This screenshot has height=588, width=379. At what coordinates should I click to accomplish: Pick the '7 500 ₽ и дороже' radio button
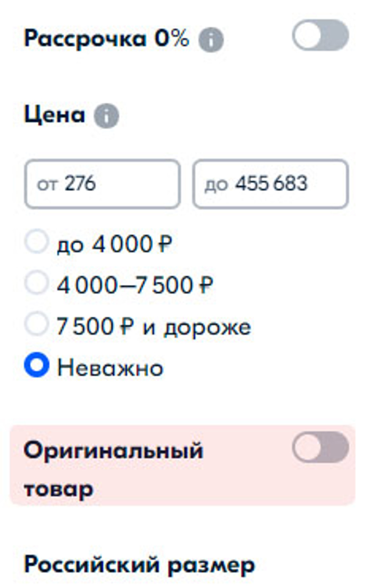tap(36, 325)
